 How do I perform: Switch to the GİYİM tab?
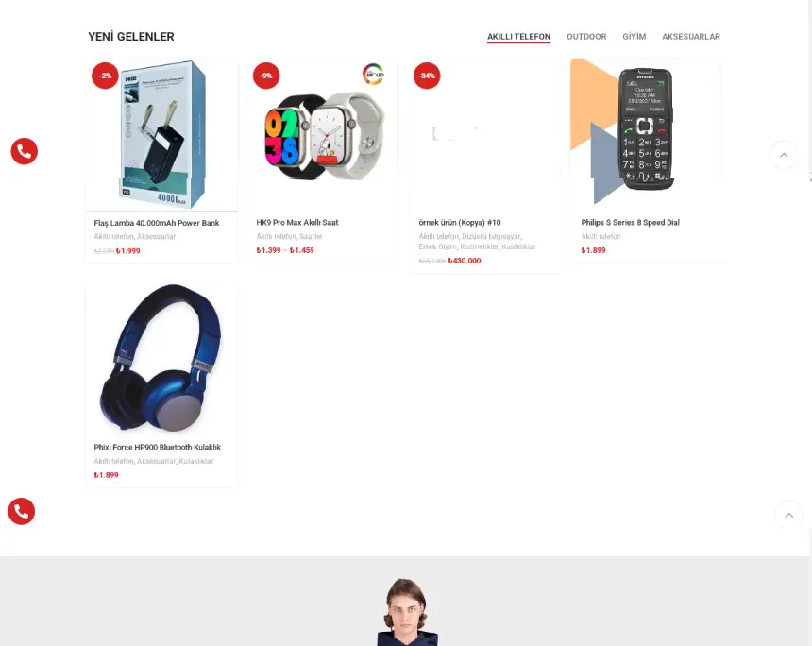pyautogui.click(x=634, y=37)
